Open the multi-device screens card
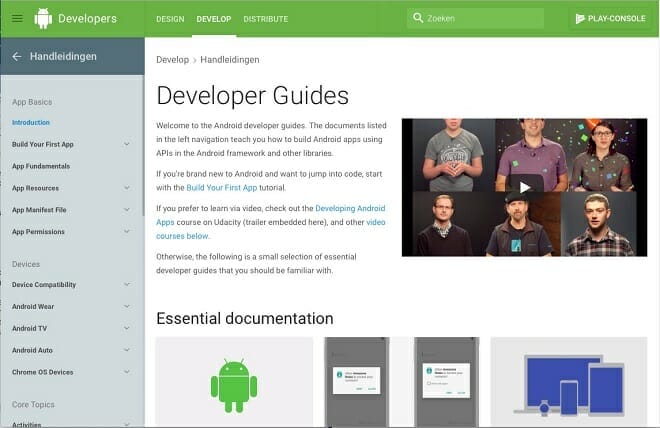 569,382
